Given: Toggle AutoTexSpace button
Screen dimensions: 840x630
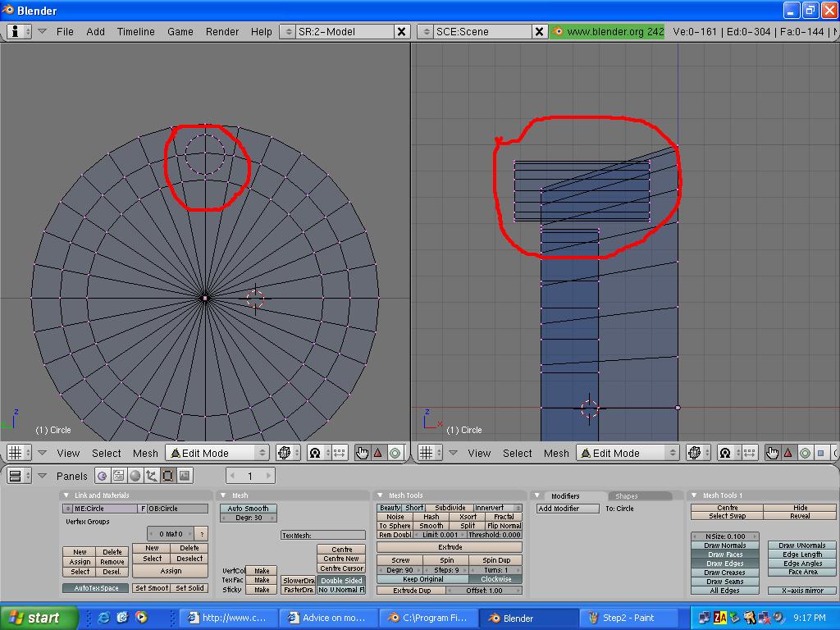Looking at the screenshot, I should coord(96,588).
